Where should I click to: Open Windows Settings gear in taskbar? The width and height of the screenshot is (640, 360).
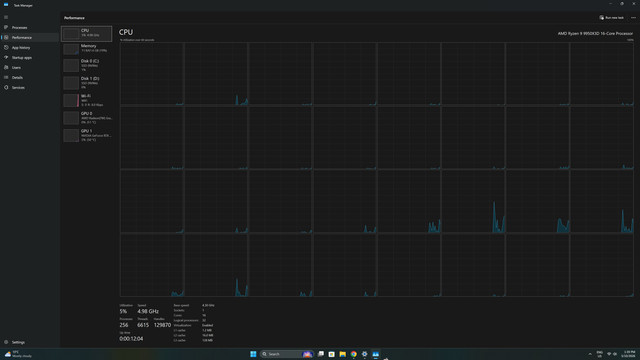click(x=364, y=354)
